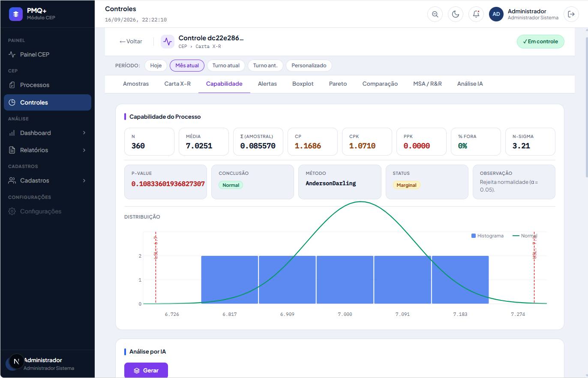This screenshot has height=378, width=588.
Task: Toggle Histograma legend color swatch
Action: coord(474,236)
